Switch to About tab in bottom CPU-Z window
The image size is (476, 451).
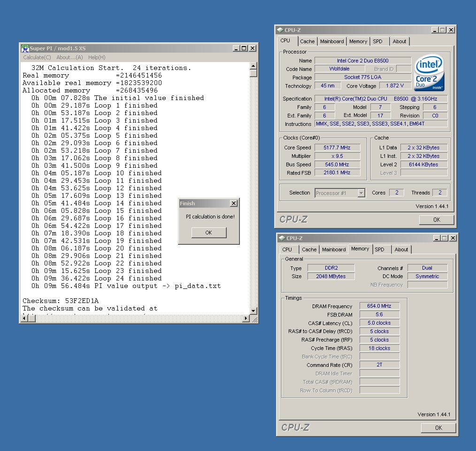coord(401,249)
